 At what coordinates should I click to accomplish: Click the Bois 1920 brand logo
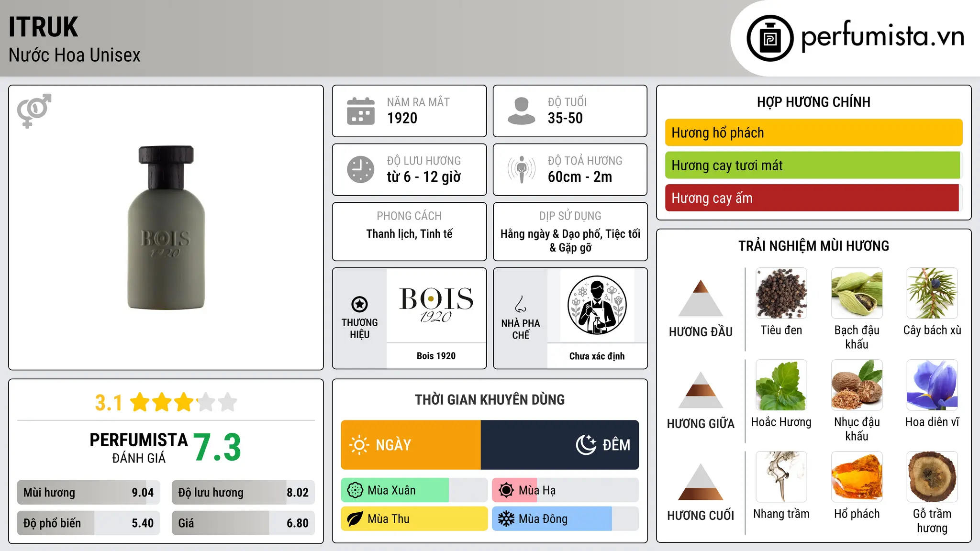(x=436, y=305)
